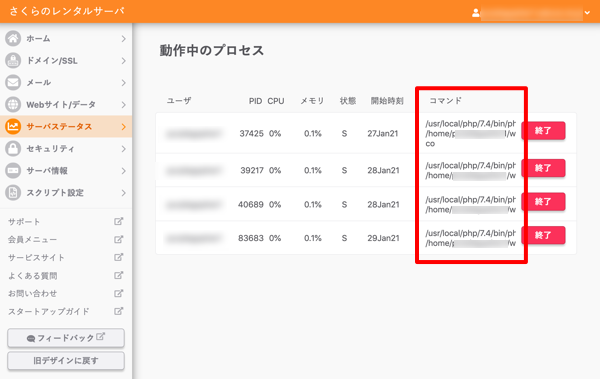Image resolution: width=600 pixels, height=379 pixels.
Task: Open the サービスサイト link
Action: [36, 258]
